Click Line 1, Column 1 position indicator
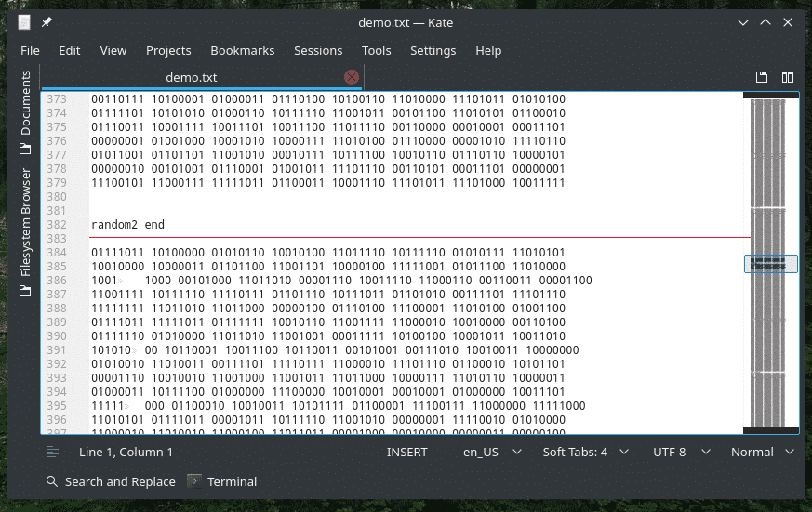 click(x=126, y=452)
